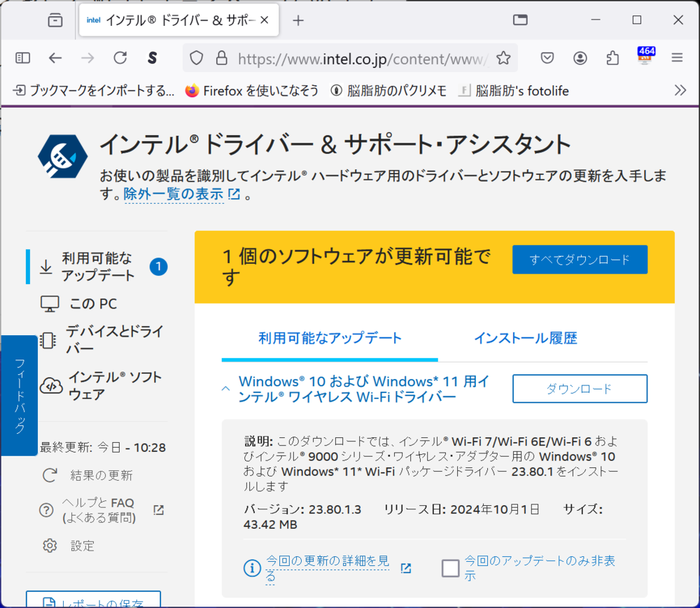Select 利用可能なアップデート in the sidebar
This screenshot has width=700, height=608.
tap(97, 267)
